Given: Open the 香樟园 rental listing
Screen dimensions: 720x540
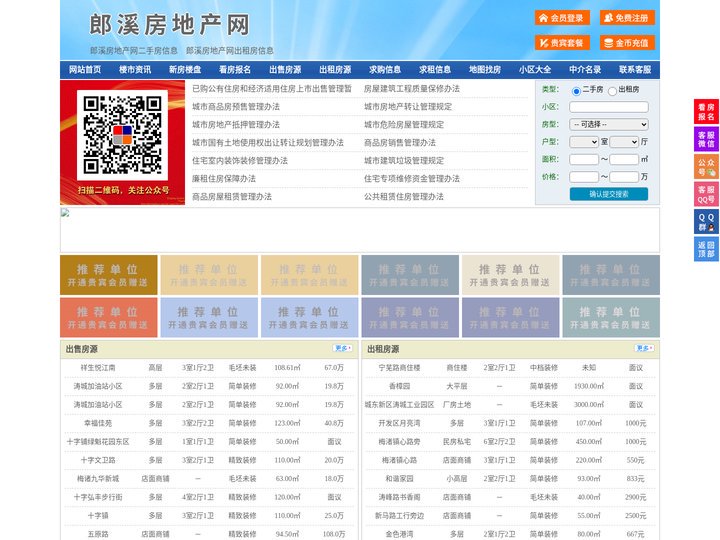Looking at the screenshot, I should pos(399,386).
